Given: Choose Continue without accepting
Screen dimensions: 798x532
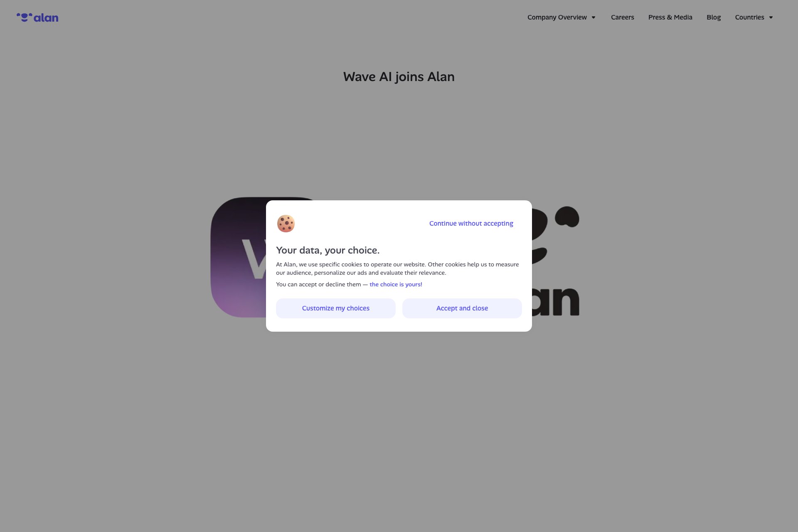Looking at the screenshot, I should click(471, 224).
